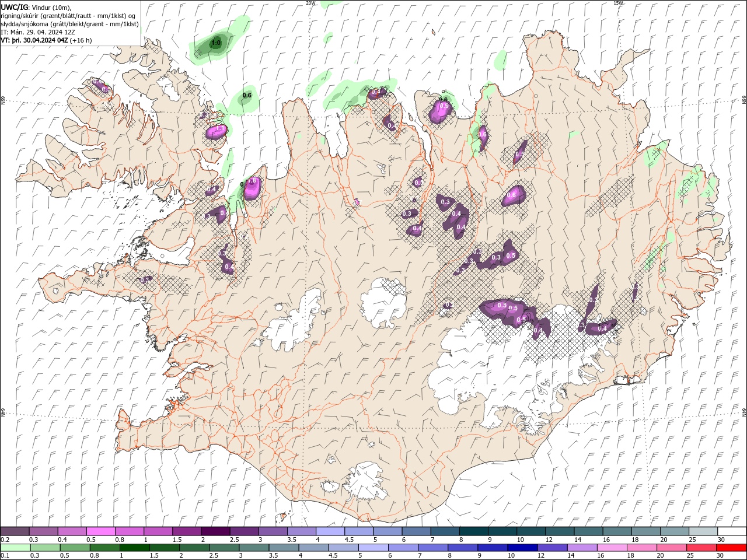Click the '4.5' label under the upper legend bar
Screen dimensions: 747x560
tap(349, 540)
